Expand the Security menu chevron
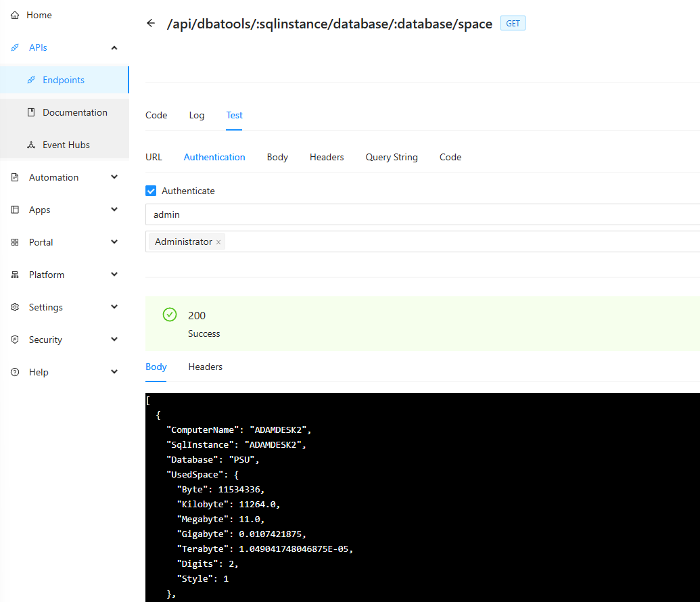This screenshot has height=602, width=700. tap(114, 340)
